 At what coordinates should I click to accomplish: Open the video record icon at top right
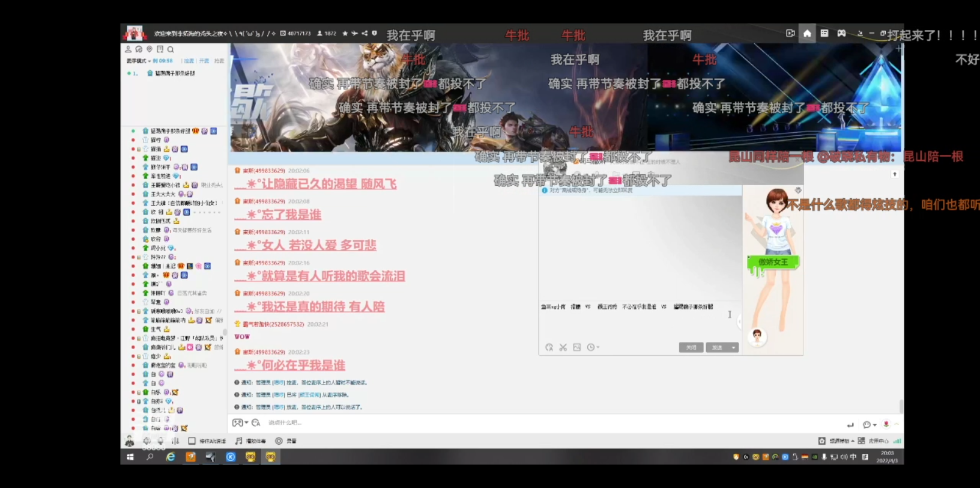point(790,34)
